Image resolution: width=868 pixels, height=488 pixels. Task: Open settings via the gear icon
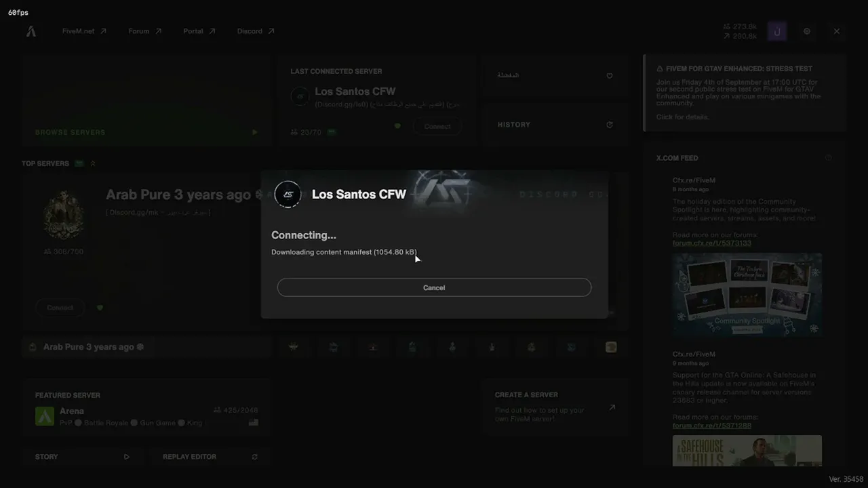click(807, 31)
